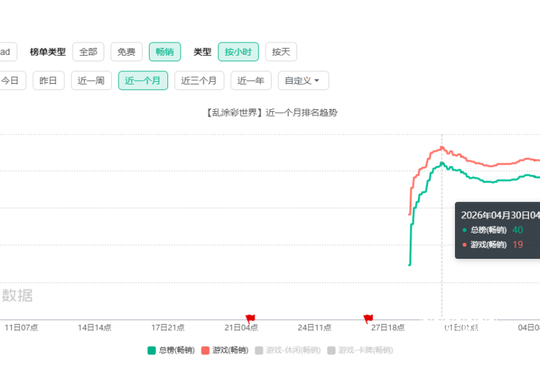540x370 pixels.
Task: Choose the 近一年 date range
Action: coord(251,80)
